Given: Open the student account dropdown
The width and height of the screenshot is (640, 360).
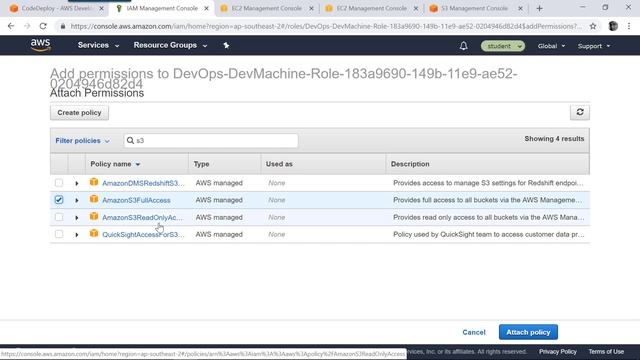Looking at the screenshot, I should click(x=502, y=46).
